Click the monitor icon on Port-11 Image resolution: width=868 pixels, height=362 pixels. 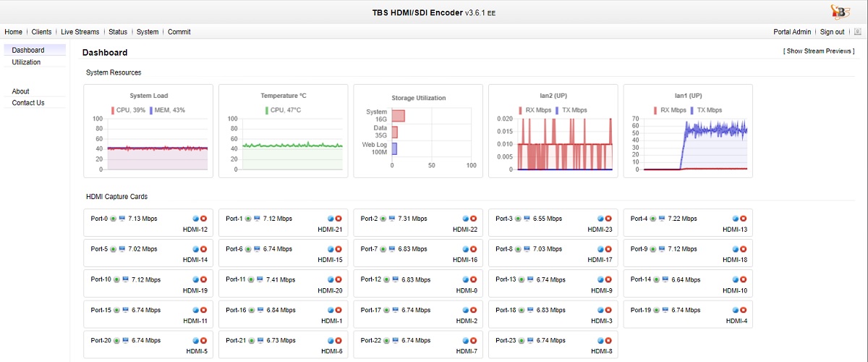[258, 279]
